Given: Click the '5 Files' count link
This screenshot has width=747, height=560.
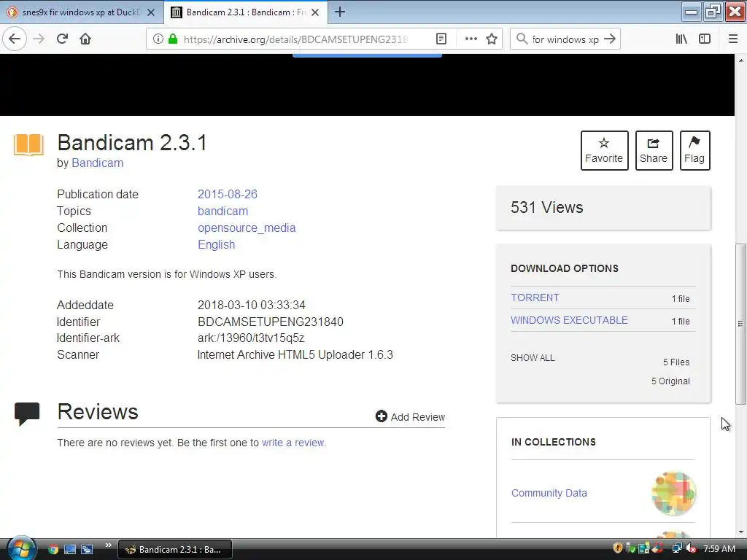Looking at the screenshot, I should click(x=676, y=362).
